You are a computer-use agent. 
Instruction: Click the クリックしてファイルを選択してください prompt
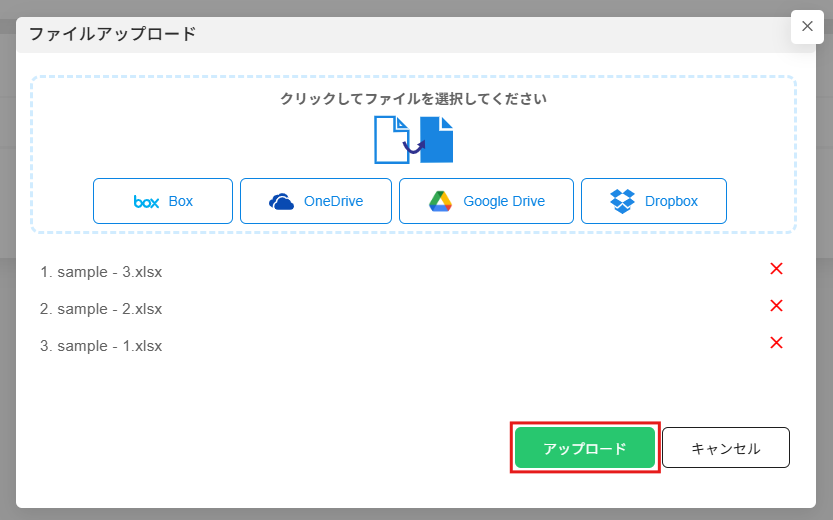tap(413, 99)
